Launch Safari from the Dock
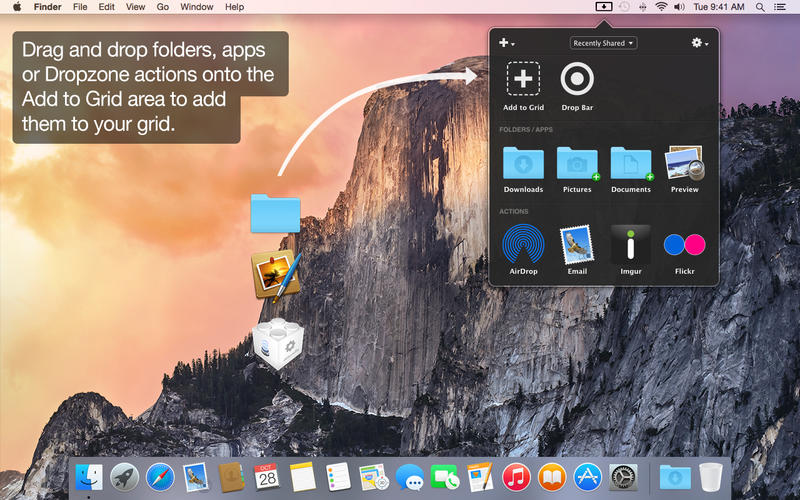800x500 pixels. [160, 477]
